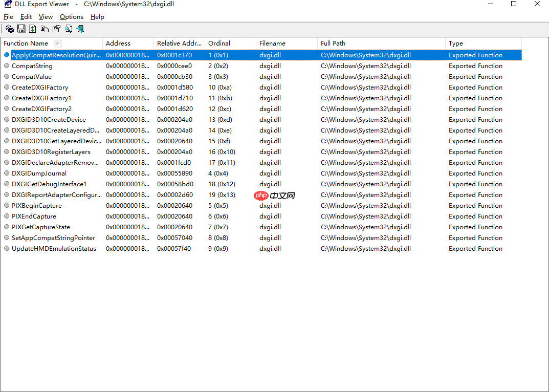Sort by the Ordinal column header
This screenshot has height=392, width=549.
230,43
